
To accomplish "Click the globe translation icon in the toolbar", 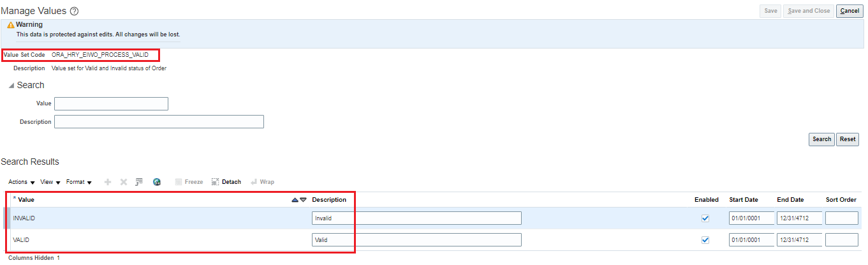I will 157,182.
